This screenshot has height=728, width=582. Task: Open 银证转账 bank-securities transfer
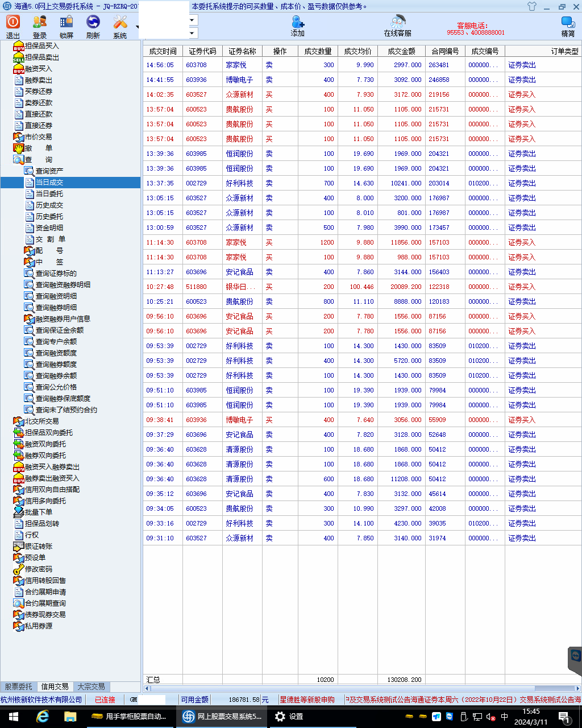tap(38, 546)
